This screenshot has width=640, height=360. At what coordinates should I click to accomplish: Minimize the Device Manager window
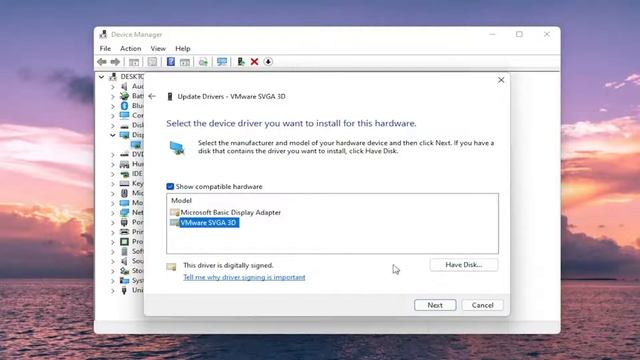tap(492, 34)
